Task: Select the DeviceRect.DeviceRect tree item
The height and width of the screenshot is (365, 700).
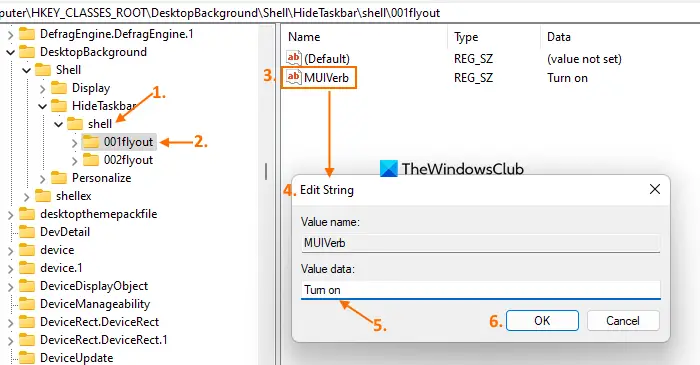Action: pyautogui.click(x=99, y=322)
